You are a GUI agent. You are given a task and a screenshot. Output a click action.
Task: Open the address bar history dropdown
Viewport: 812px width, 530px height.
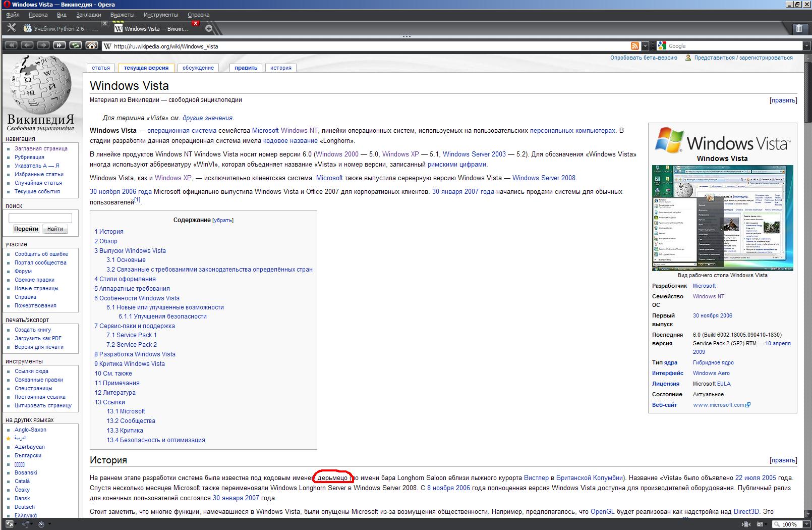point(645,46)
